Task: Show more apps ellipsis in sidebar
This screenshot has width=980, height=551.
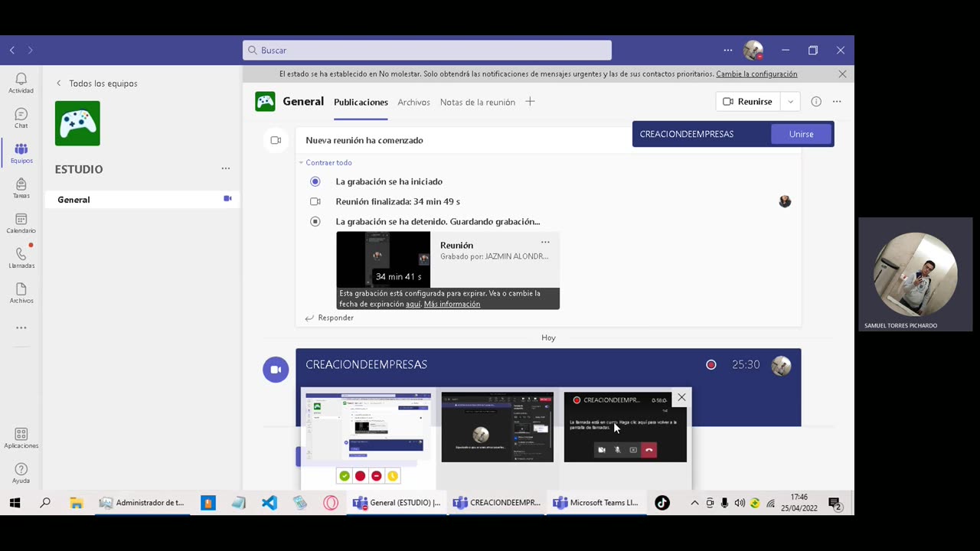Action: point(21,328)
